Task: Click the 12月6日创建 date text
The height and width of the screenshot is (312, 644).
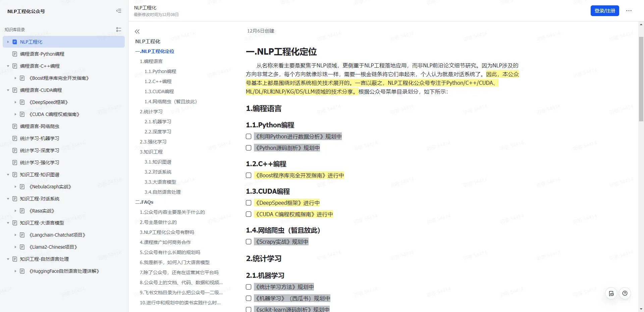Action: [261, 31]
